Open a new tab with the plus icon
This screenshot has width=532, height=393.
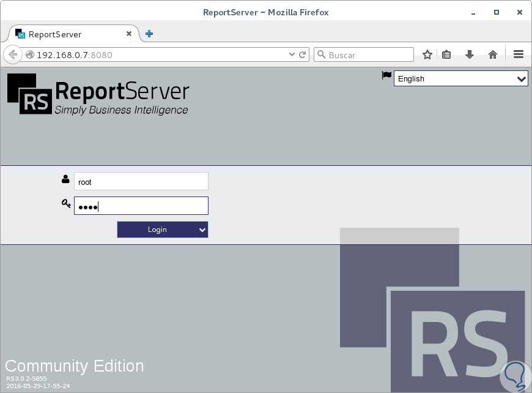point(149,34)
